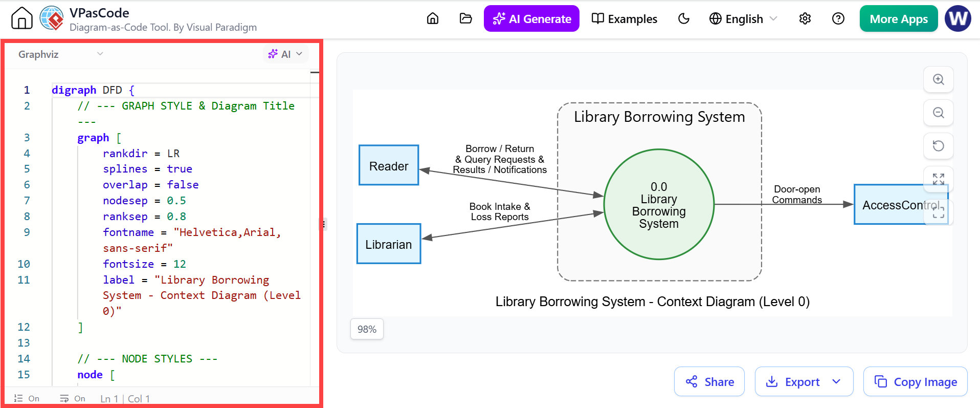
Task: Open help with the question mark icon
Action: pyautogui.click(x=838, y=19)
